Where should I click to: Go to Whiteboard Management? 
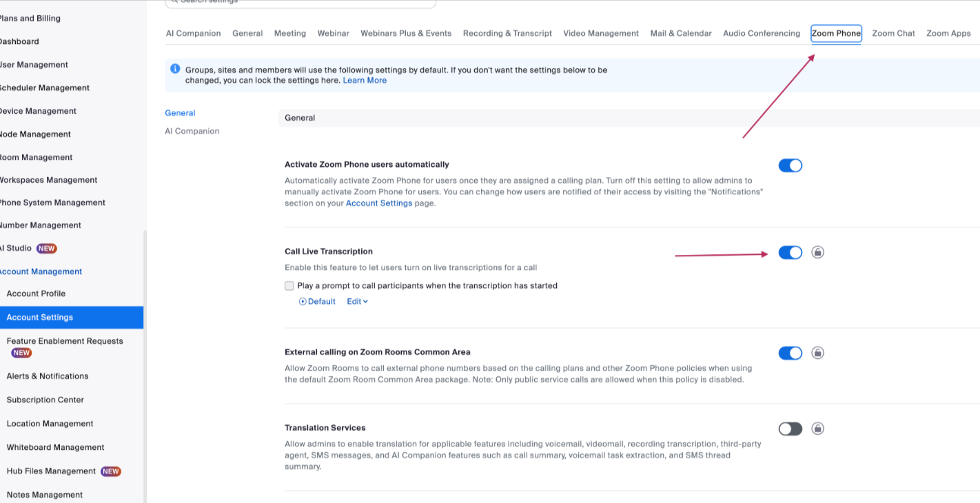(55, 447)
